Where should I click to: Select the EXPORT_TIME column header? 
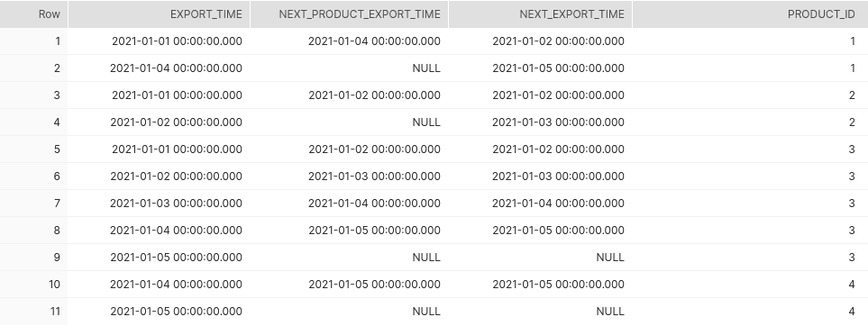tap(159, 14)
